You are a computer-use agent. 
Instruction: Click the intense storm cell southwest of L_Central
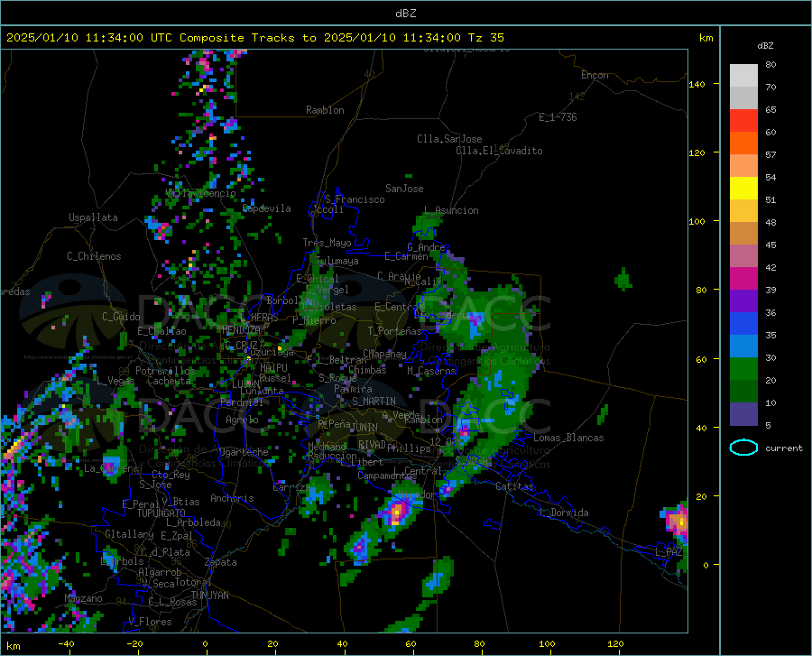coord(397,513)
